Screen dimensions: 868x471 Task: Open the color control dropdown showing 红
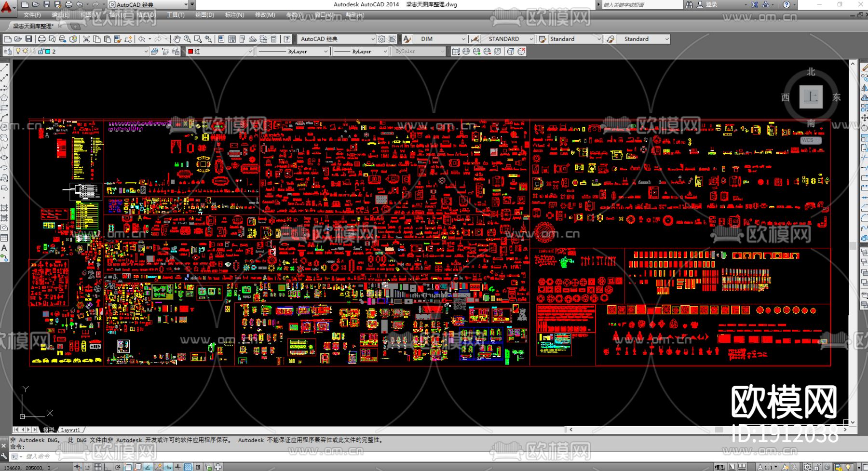point(250,51)
